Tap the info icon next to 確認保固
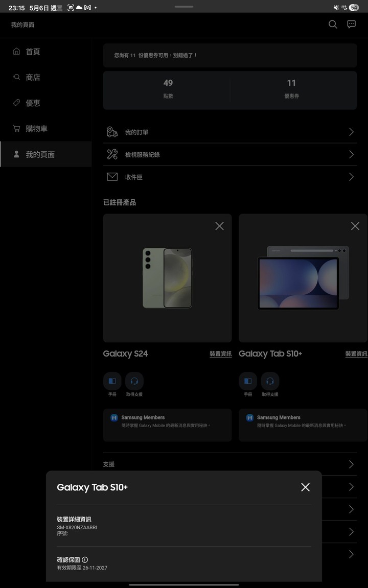The width and height of the screenshot is (368, 588). click(85, 559)
